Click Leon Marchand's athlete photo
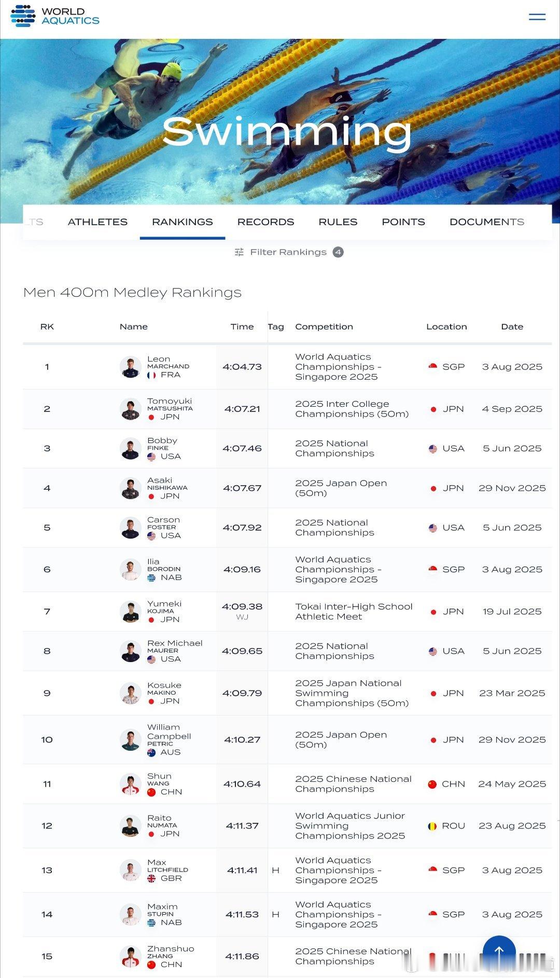 click(130, 367)
